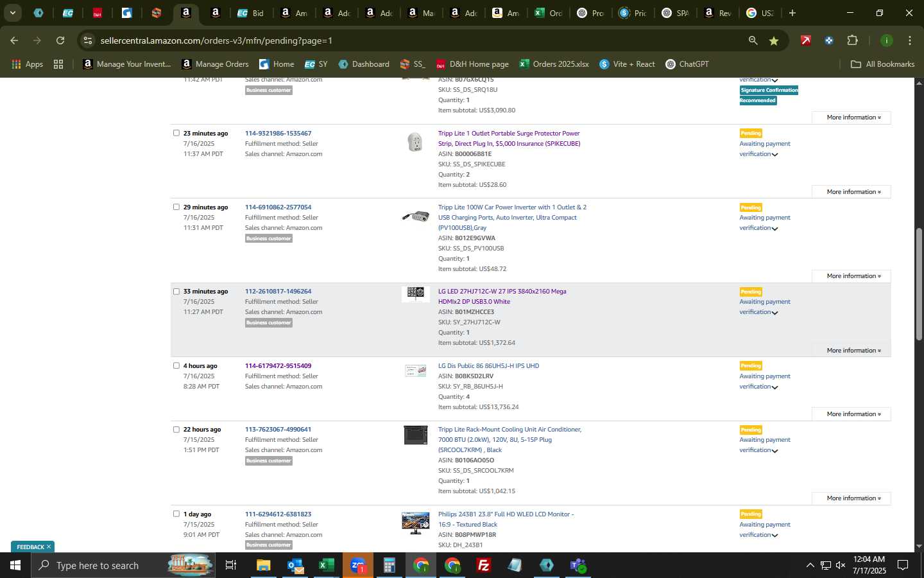Expand More information for LG 86UH5J-H order

(851, 414)
